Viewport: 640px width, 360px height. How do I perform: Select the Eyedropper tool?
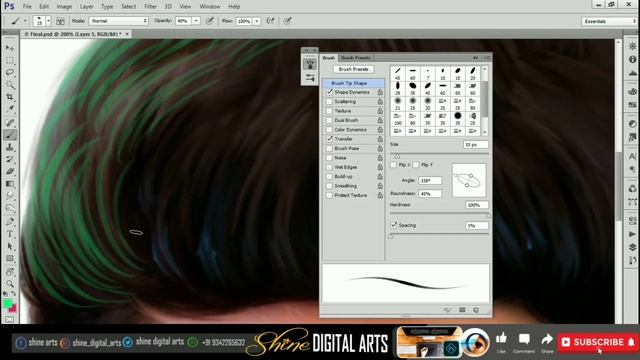tap(10, 109)
